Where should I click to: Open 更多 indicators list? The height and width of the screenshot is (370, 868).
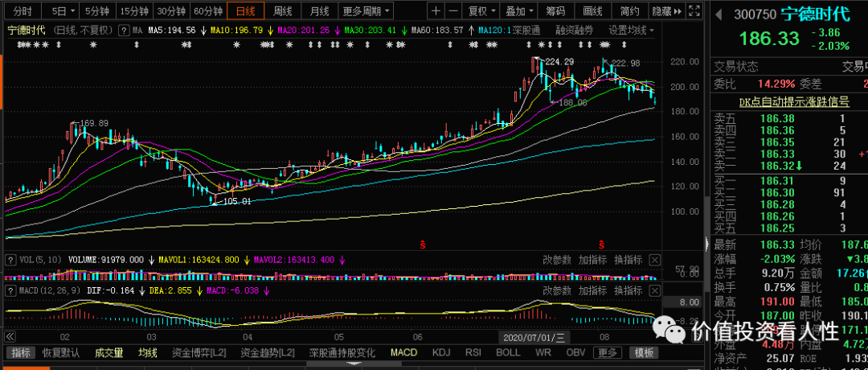(x=608, y=353)
